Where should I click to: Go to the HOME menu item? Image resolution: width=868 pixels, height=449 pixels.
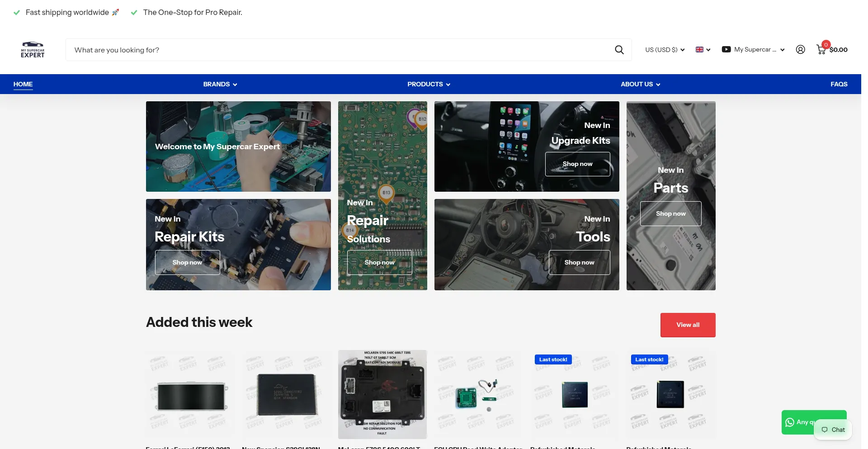coord(23,84)
